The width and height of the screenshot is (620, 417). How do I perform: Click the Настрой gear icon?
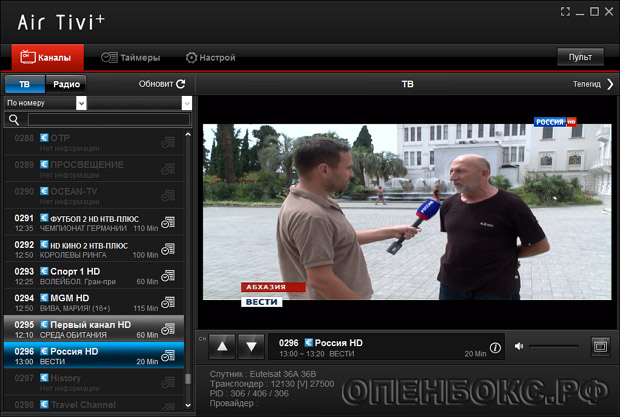tap(191, 58)
